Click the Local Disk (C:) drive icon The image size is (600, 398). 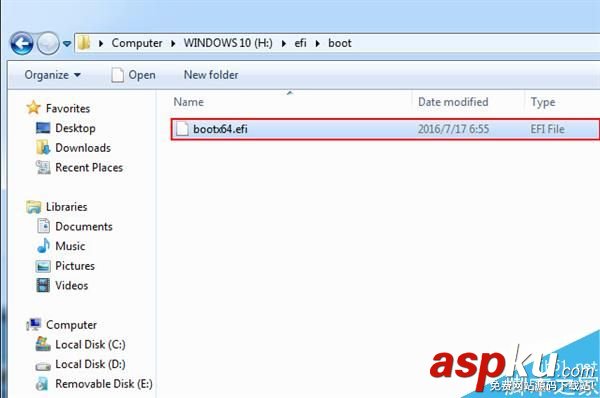click(x=43, y=344)
